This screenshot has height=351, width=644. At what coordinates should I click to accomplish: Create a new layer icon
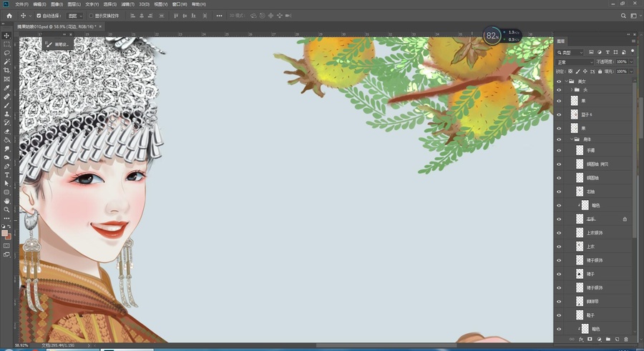pos(617,339)
